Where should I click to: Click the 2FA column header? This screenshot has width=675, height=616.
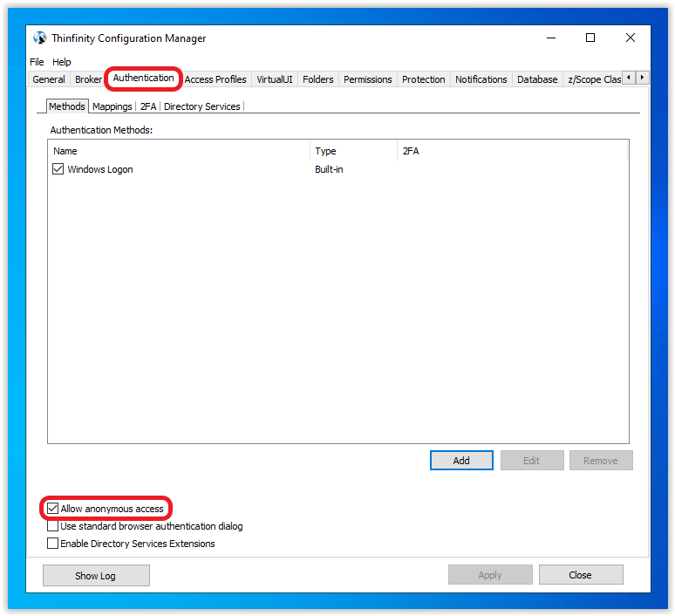tap(512, 151)
